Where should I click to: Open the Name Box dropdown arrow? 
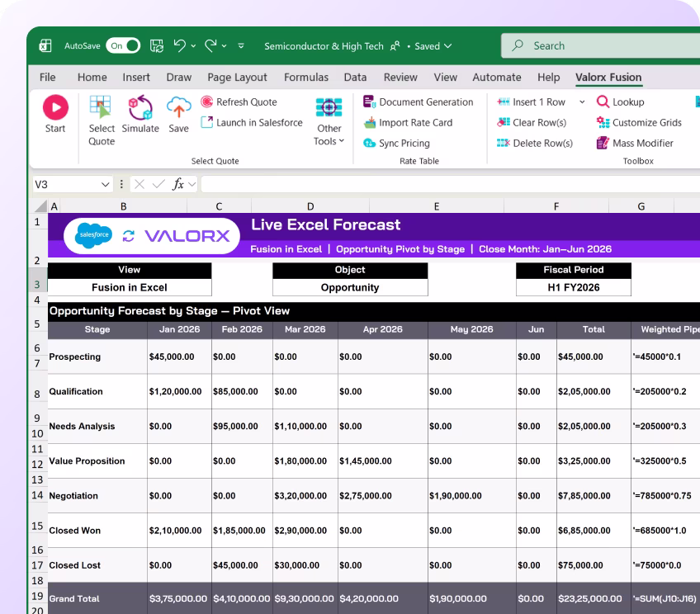pyautogui.click(x=106, y=184)
